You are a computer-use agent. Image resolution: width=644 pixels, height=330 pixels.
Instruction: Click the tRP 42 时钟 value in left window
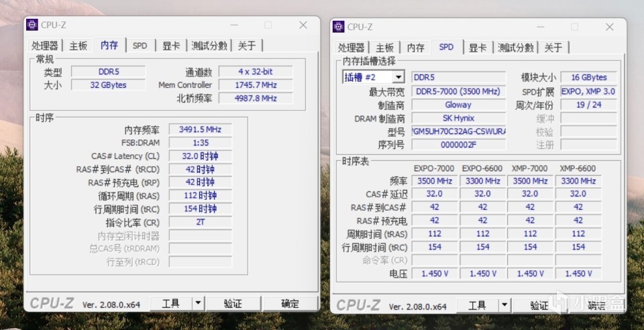point(201,182)
